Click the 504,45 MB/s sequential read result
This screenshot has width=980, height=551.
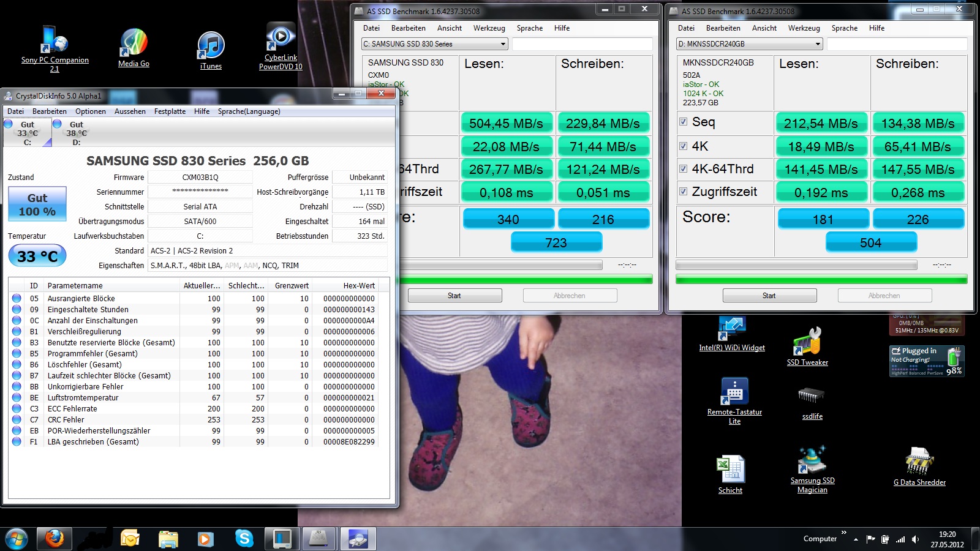507,124
